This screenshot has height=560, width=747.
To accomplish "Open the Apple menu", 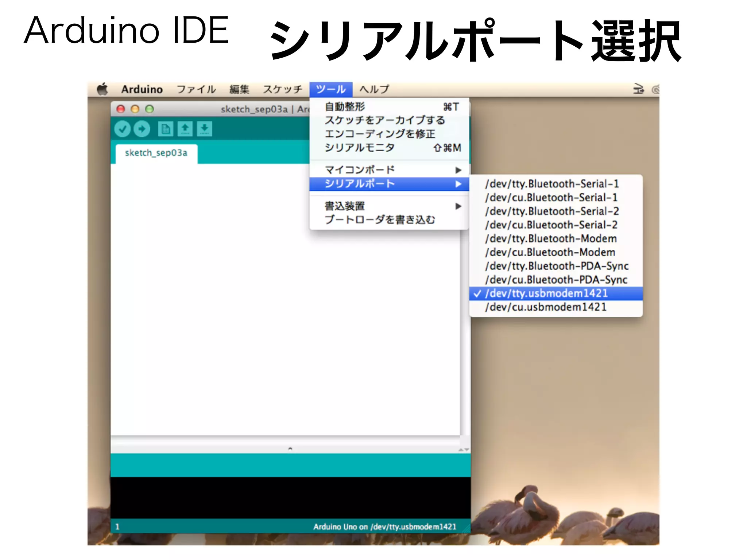I will [103, 89].
